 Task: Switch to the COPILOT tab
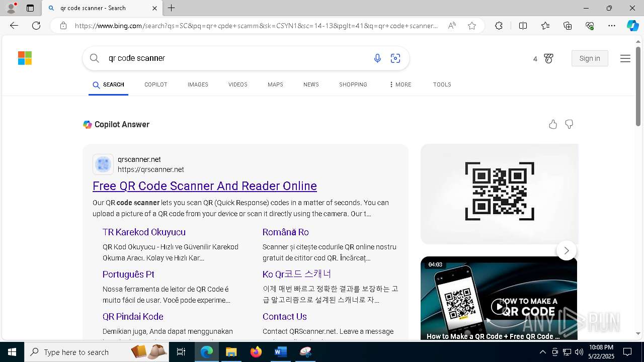click(x=155, y=84)
